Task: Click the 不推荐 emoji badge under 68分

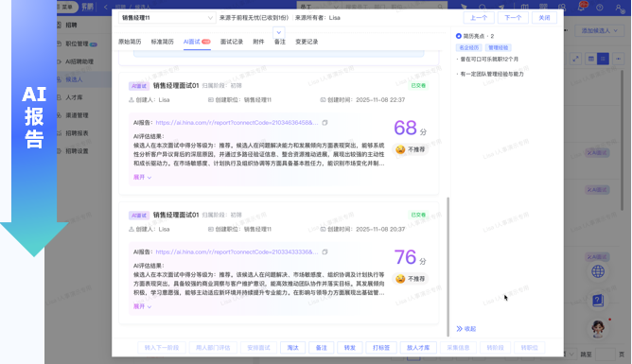Action: point(411,149)
